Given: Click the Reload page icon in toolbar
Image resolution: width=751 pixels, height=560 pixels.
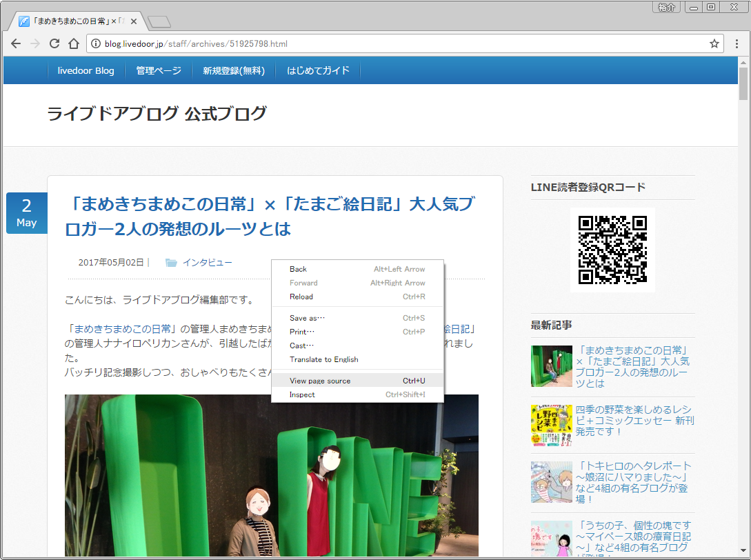Looking at the screenshot, I should click(54, 44).
